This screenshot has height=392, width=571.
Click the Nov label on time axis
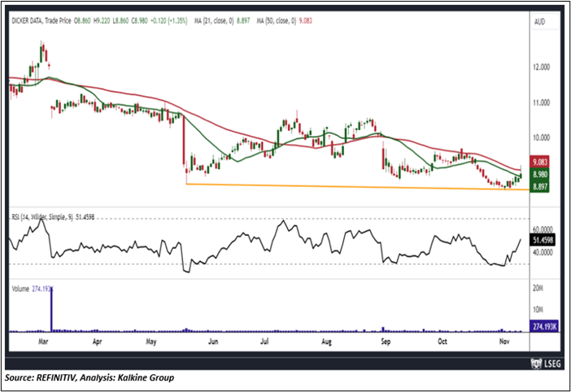tap(503, 342)
